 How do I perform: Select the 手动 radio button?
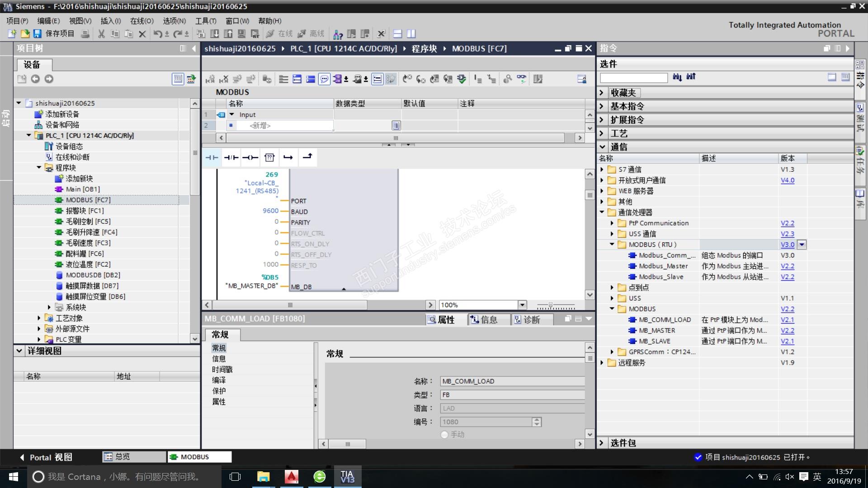[x=444, y=434]
